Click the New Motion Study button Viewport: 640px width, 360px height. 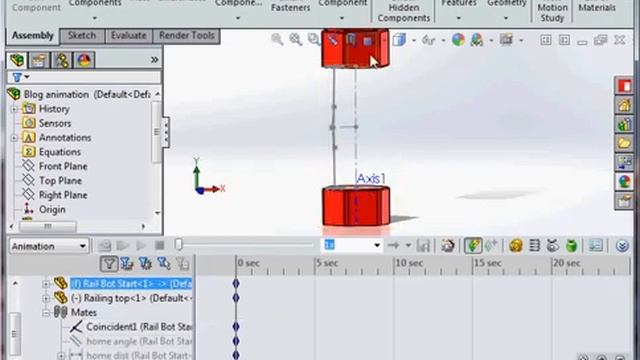coord(552,11)
